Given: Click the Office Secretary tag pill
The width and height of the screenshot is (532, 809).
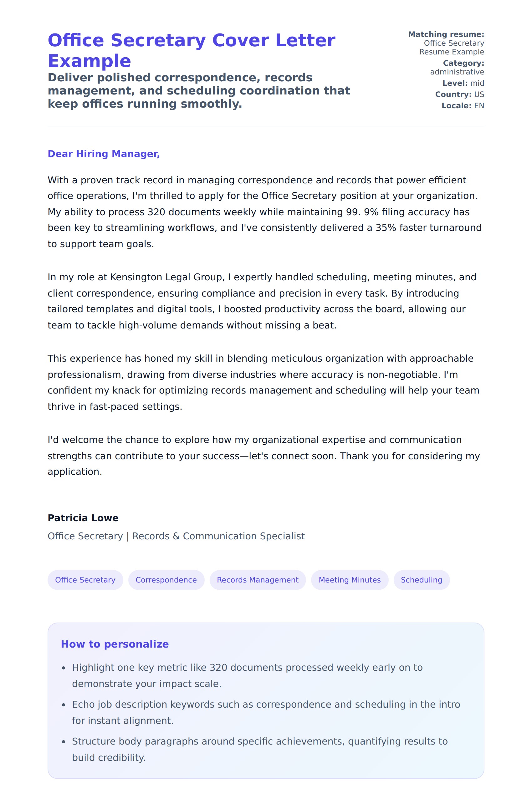Looking at the screenshot, I should (x=85, y=580).
